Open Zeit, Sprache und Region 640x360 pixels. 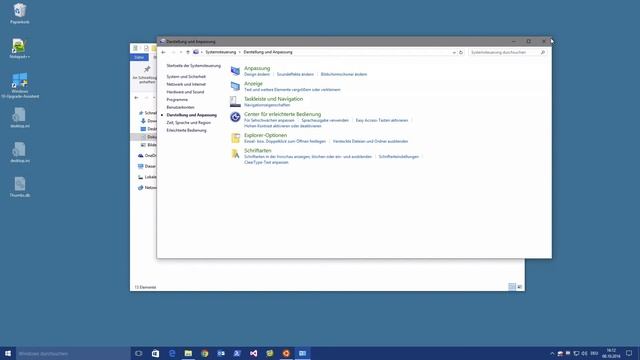(189, 122)
